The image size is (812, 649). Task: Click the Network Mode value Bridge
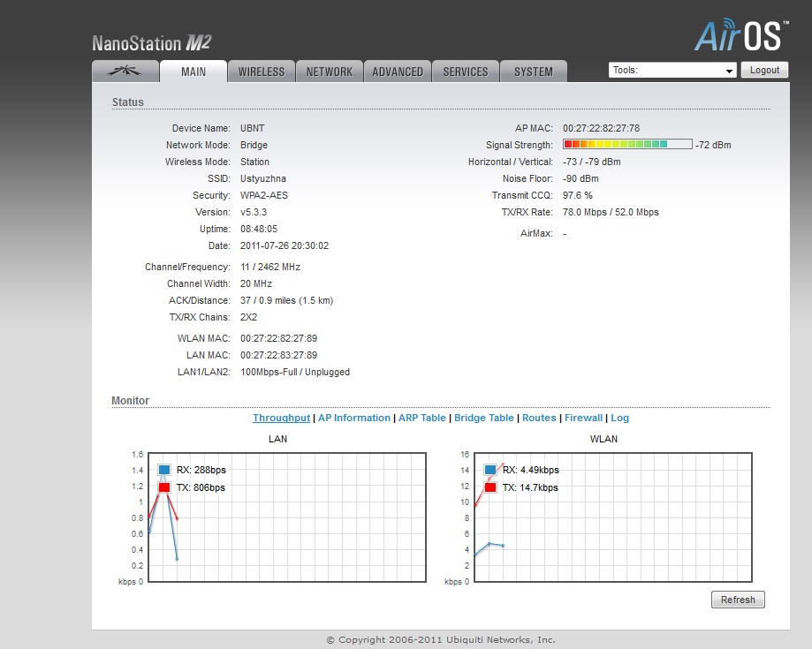[x=254, y=145]
